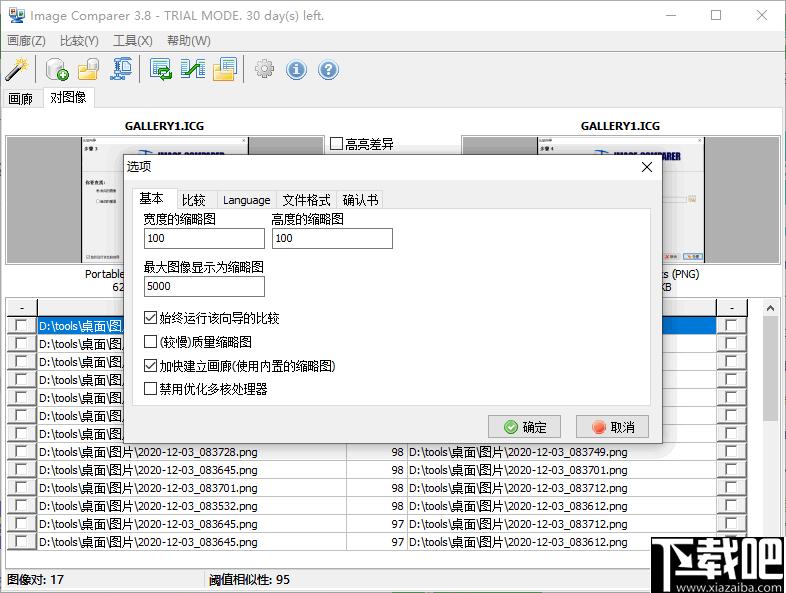This screenshot has width=786, height=593.
Task: Select the 基本 tab in options dialog
Action: pyautogui.click(x=152, y=199)
